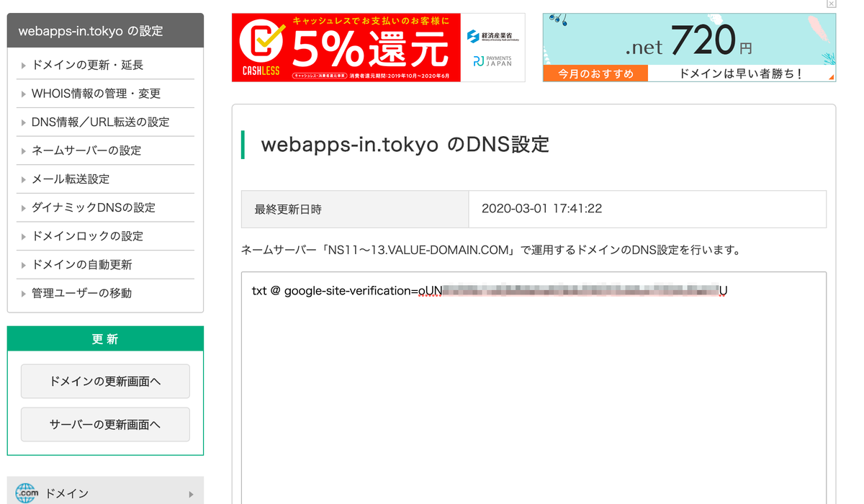This screenshot has width=864, height=504.
Task: Click the .com globe domain icon
Action: (25, 493)
